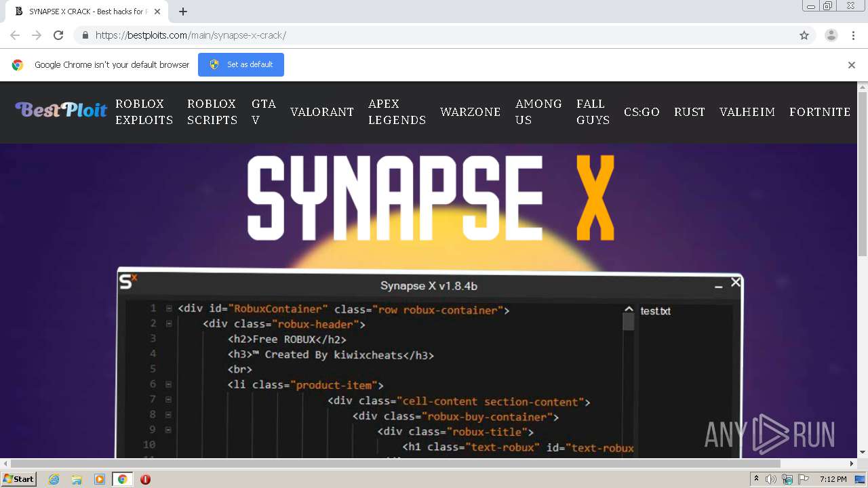Image resolution: width=868 pixels, height=488 pixels.
Task: Show hidden tray icons arrow
Action: point(756,479)
